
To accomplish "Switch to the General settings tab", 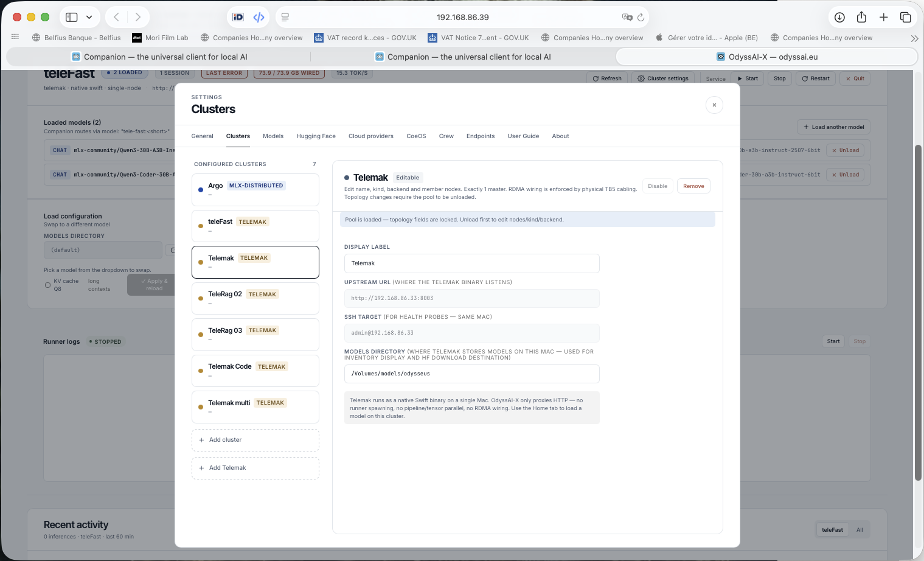I will [x=202, y=136].
